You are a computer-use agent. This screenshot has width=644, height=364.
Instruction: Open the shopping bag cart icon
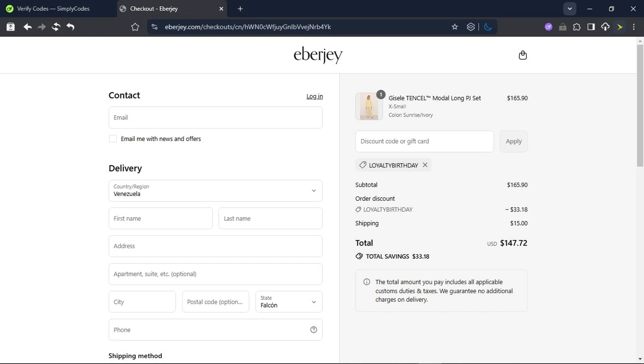pyautogui.click(x=522, y=55)
